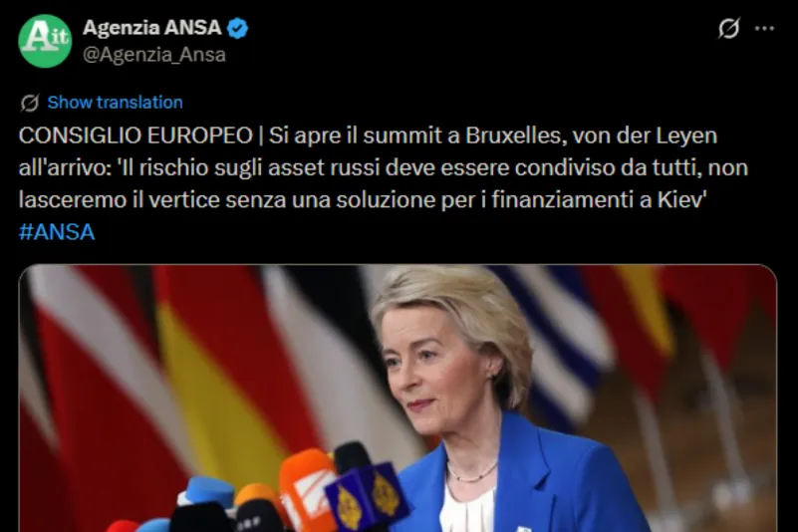Open the Agenzia ANSA display name
This screenshot has width=798, height=532.
[151, 28]
